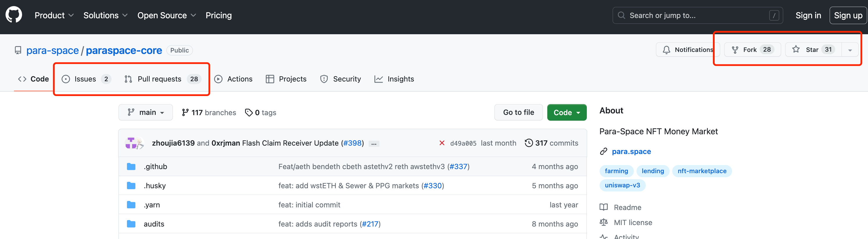Visit the para.space website link
Viewport: 868px width, 239px height.
(x=631, y=152)
